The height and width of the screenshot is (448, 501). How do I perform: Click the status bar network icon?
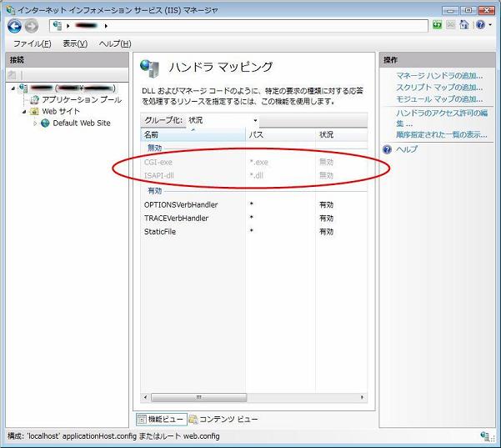[x=487, y=435]
